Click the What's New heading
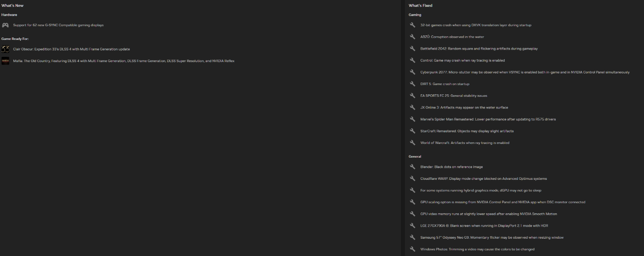Viewport: 644px width, 256px height. (x=12, y=6)
